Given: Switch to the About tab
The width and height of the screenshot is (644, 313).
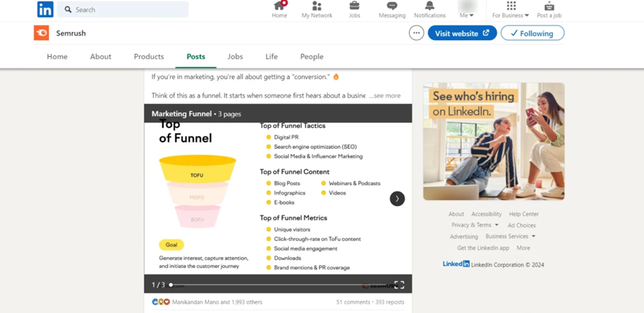Looking at the screenshot, I should click(101, 57).
